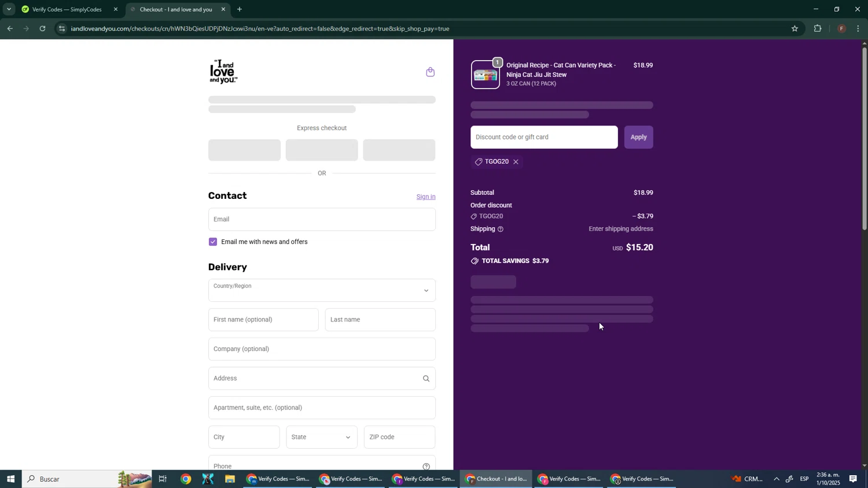Open Chrome from the taskbar

click(186, 479)
